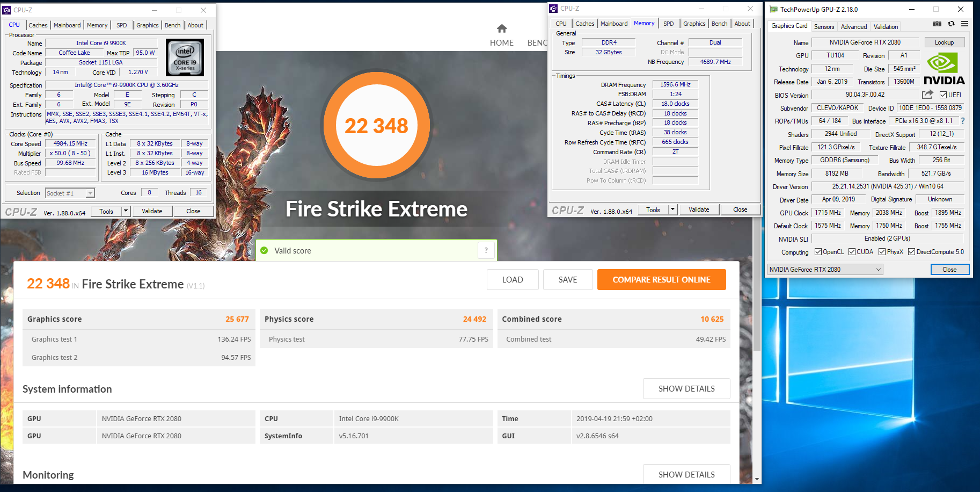Click the Core Speed value 4984.15 MHz
Viewport: 980px width, 492px height.
click(70, 144)
